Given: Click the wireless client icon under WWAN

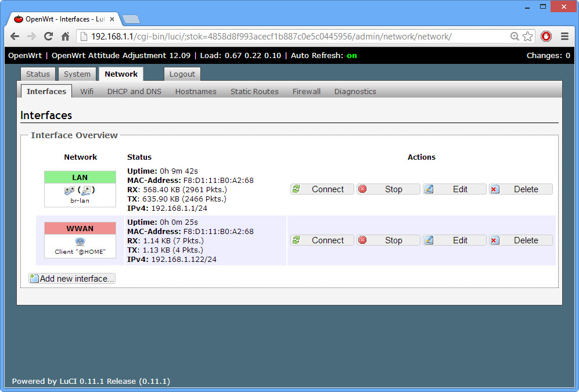Looking at the screenshot, I should click(80, 242).
